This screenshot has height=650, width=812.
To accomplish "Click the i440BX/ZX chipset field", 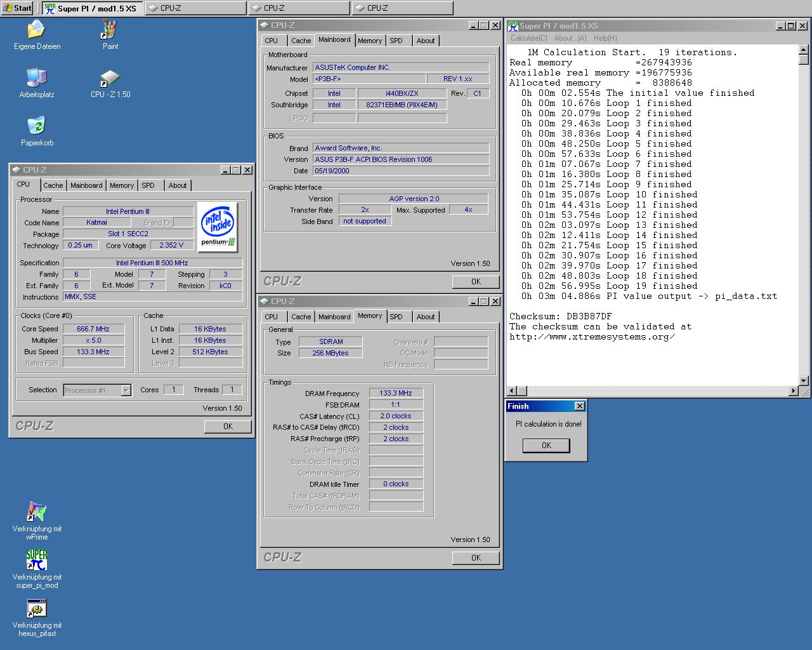I will [x=402, y=93].
